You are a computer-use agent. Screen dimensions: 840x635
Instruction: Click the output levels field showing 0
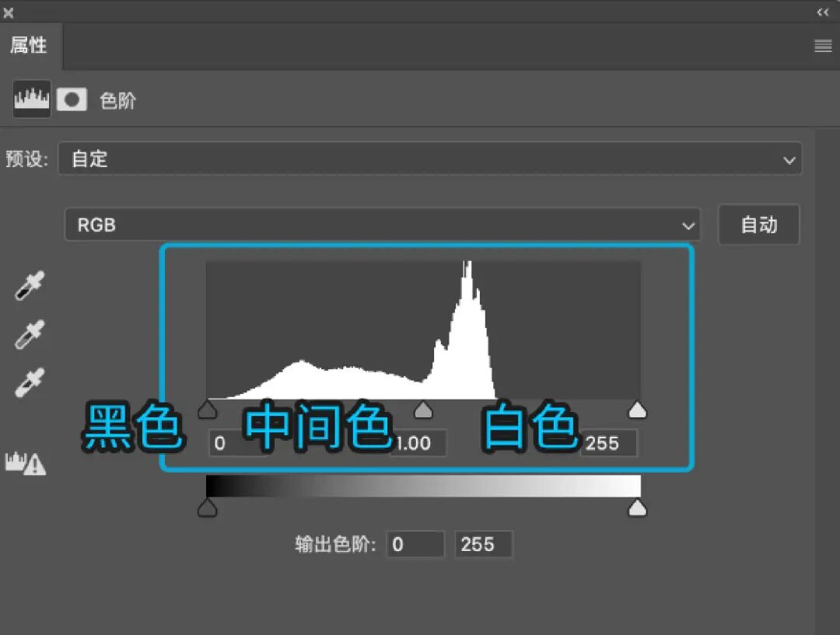[x=415, y=544]
